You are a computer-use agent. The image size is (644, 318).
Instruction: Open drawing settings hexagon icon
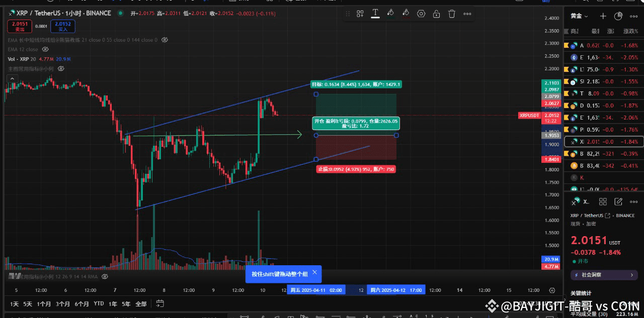[x=421, y=14]
